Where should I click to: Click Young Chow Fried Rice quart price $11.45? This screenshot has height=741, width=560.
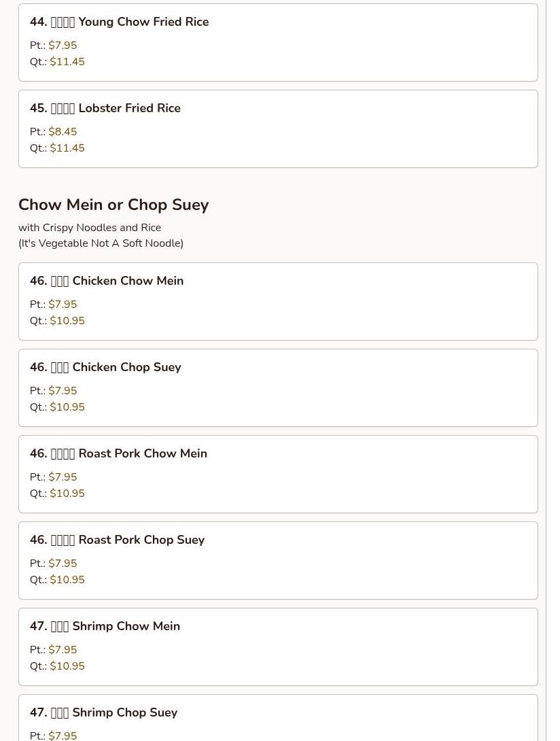(x=67, y=62)
